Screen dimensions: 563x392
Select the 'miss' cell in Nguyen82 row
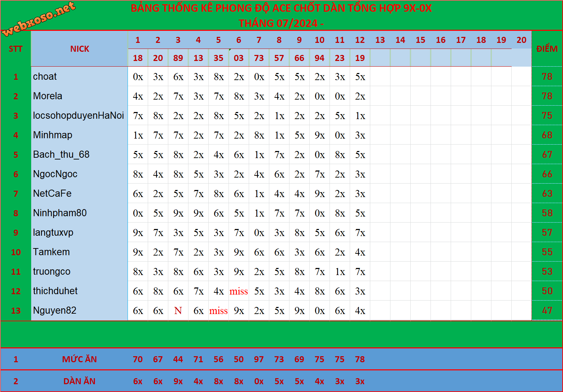pyautogui.click(x=218, y=311)
